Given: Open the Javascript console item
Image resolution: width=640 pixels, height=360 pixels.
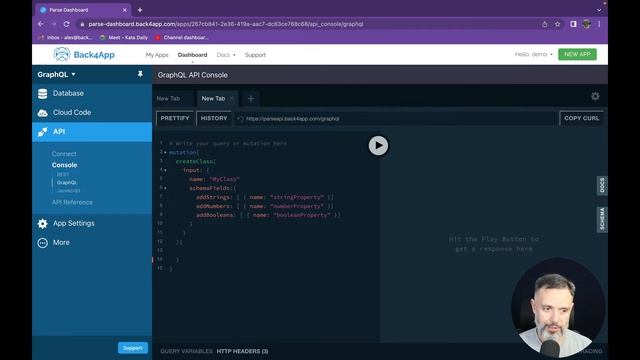Looking at the screenshot, I should tap(69, 191).
